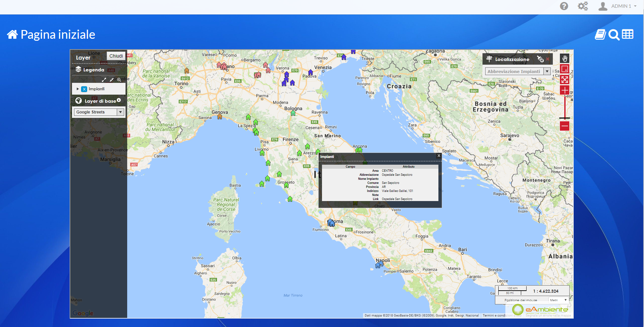This screenshot has height=327, width=644.
Task: Close the Layer panel with Chiudi
Action: (x=116, y=56)
